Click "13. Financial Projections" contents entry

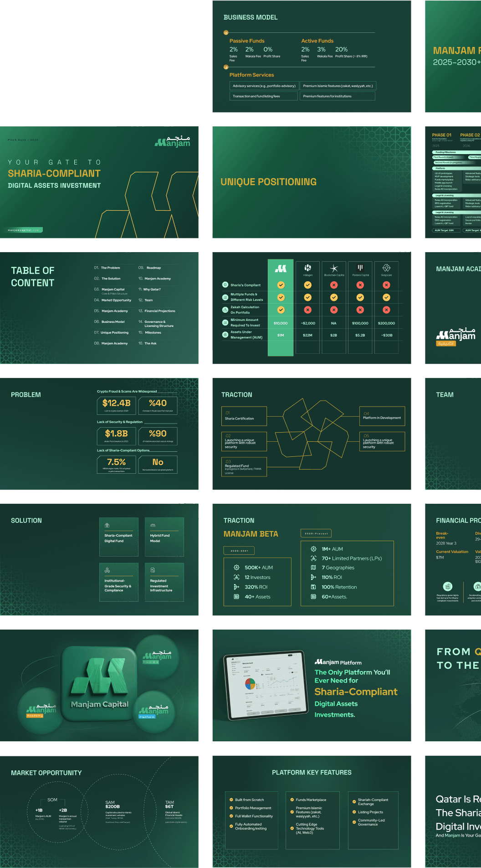tap(157, 311)
